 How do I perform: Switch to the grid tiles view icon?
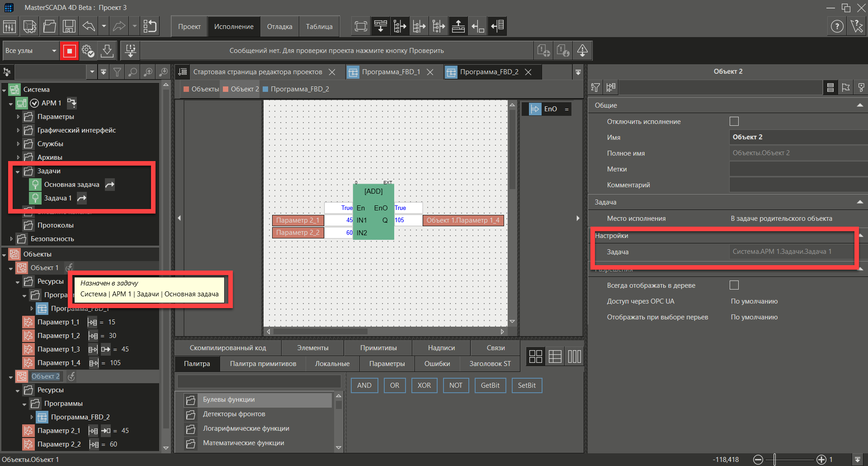(535, 357)
